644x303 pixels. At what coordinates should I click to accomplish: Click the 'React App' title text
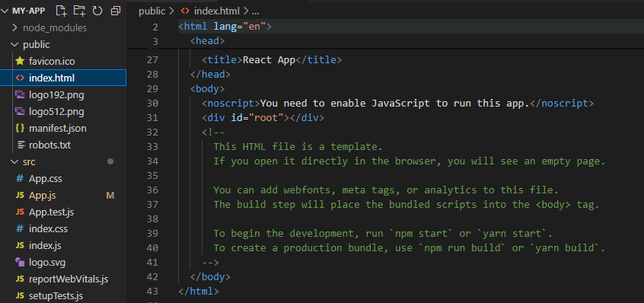(x=269, y=60)
